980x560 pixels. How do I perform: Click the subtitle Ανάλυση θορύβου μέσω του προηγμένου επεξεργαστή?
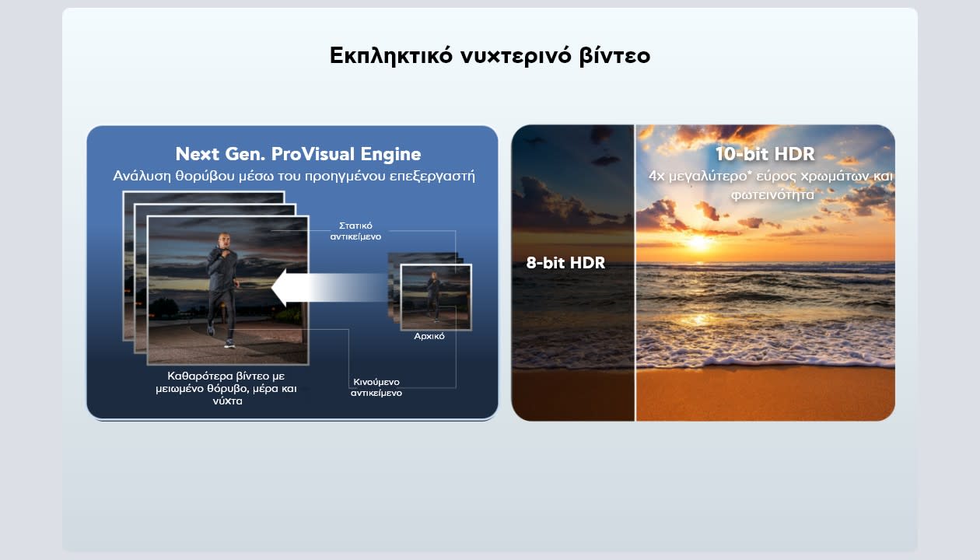[293, 176]
